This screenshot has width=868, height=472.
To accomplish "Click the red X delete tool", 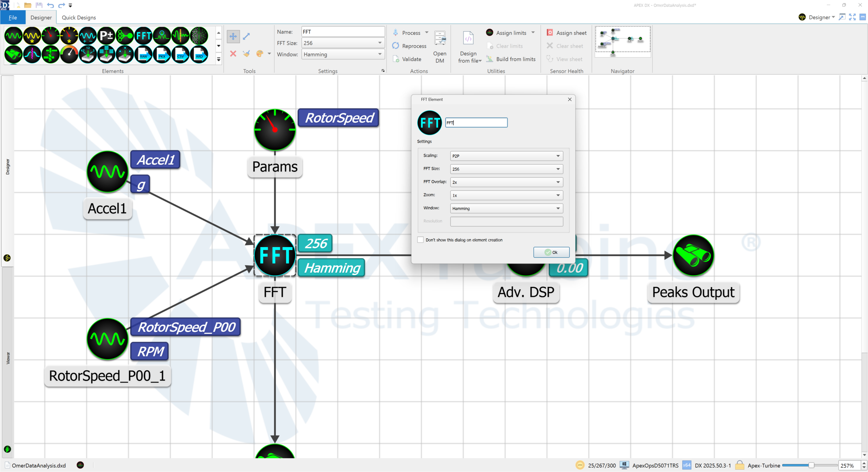I will pos(233,54).
